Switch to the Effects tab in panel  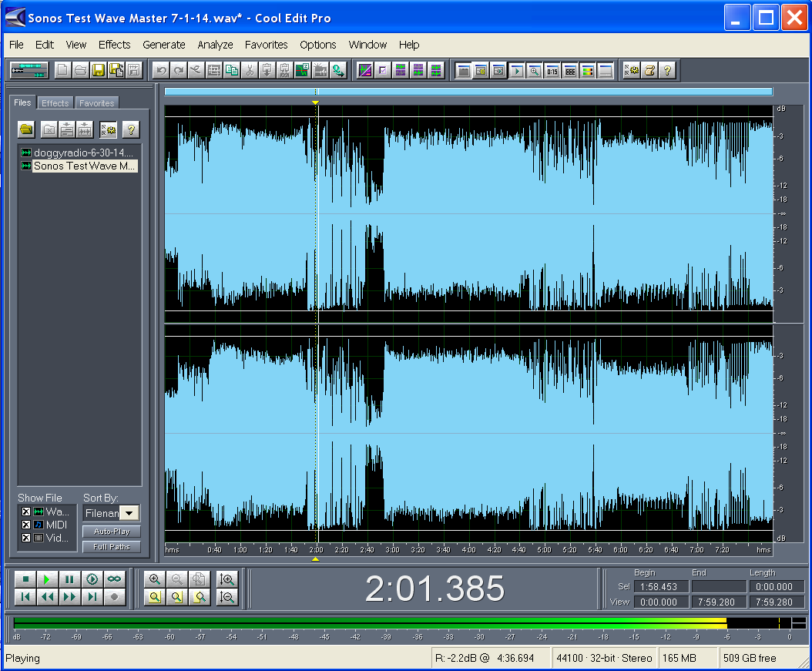pyautogui.click(x=55, y=103)
